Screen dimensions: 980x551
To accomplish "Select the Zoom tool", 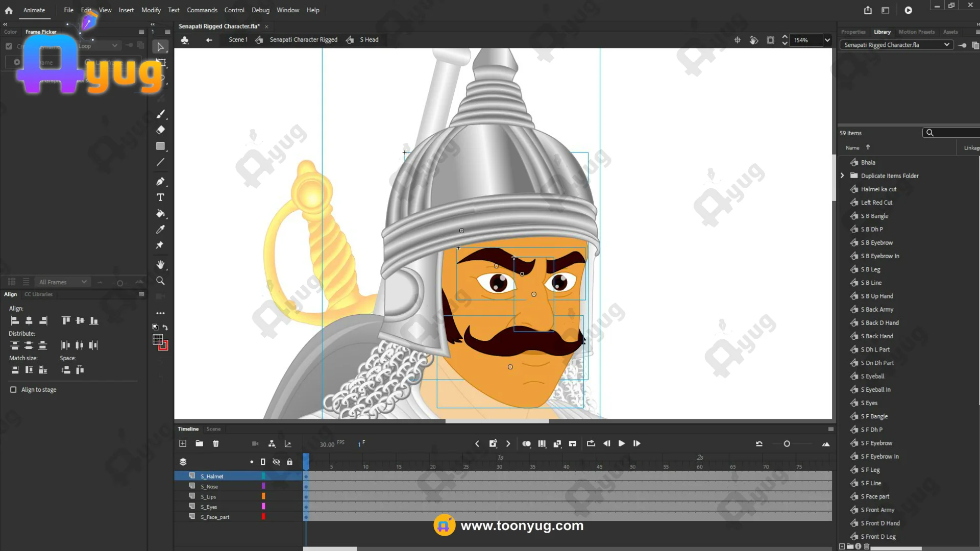I will 160,281.
